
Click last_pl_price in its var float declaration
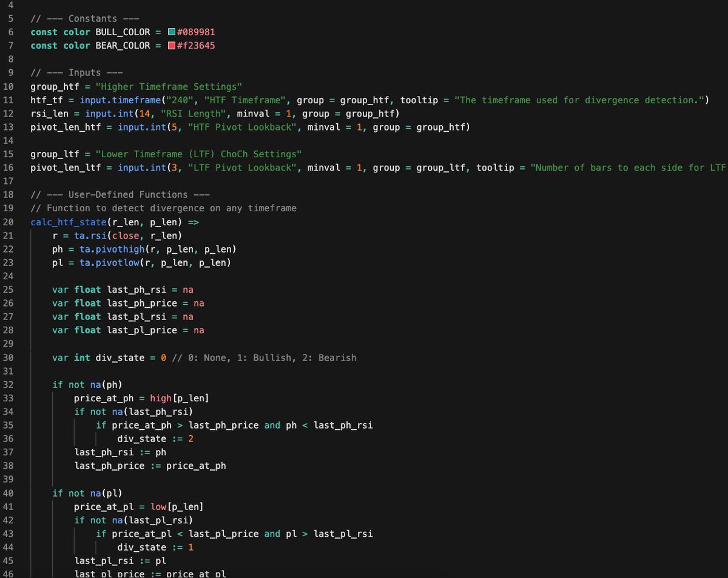tap(142, 330)
